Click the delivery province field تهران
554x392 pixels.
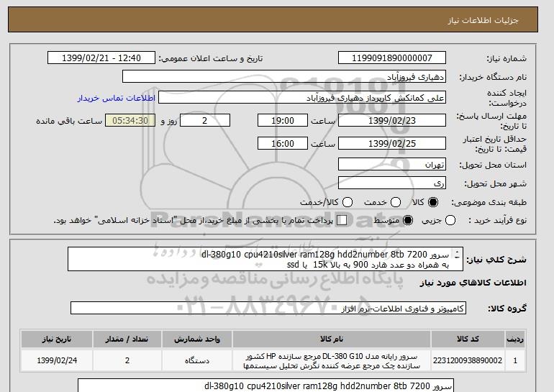392,165
